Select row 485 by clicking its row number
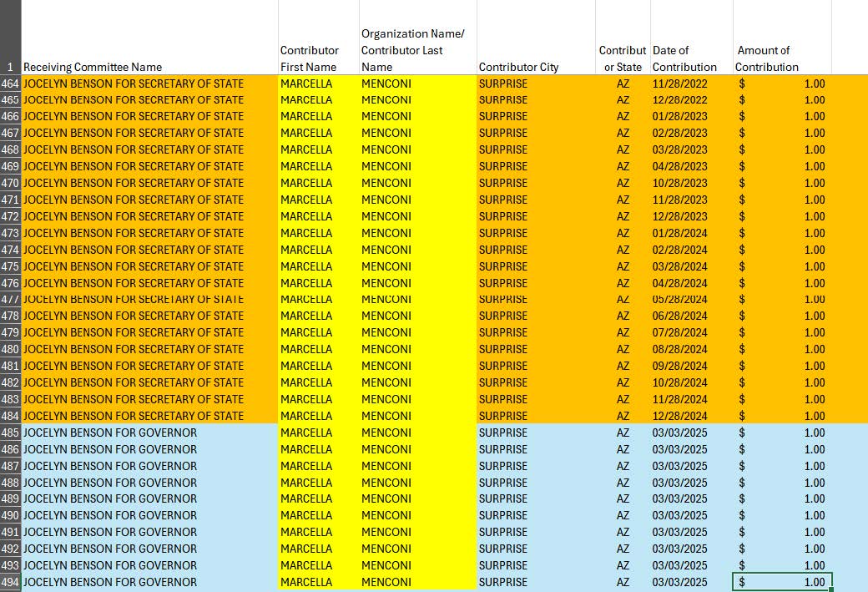 tap(10, 433)
